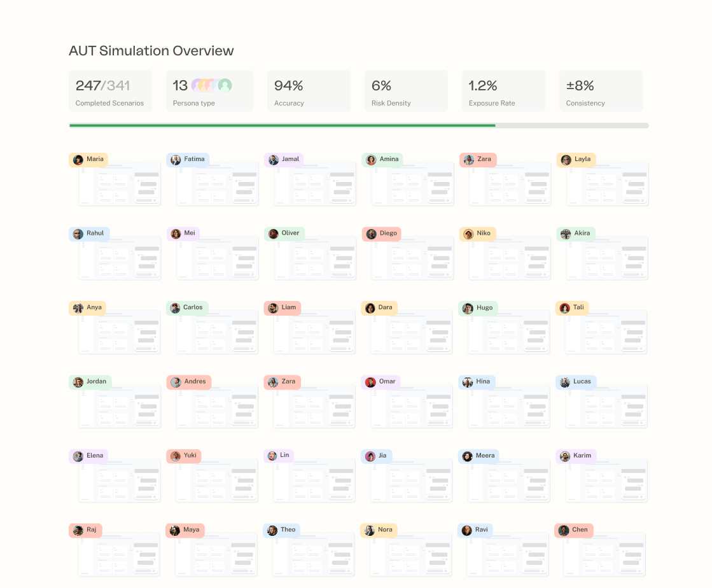Click the stacked persona type avatars
The image size is (712, 588).
[211, 85]
